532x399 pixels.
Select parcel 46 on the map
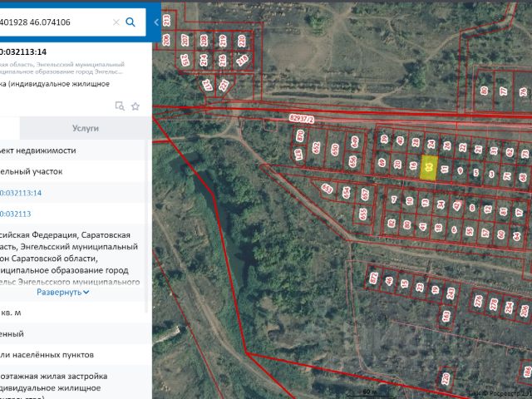pyautogui.click(x=389, y=281)
